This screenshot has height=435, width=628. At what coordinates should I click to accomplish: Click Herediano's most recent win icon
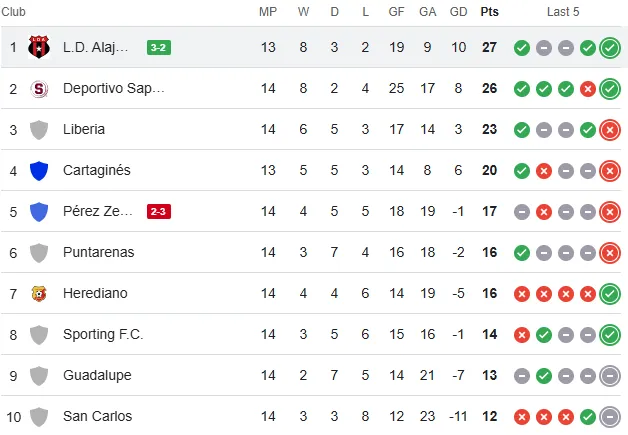[610, 293]
